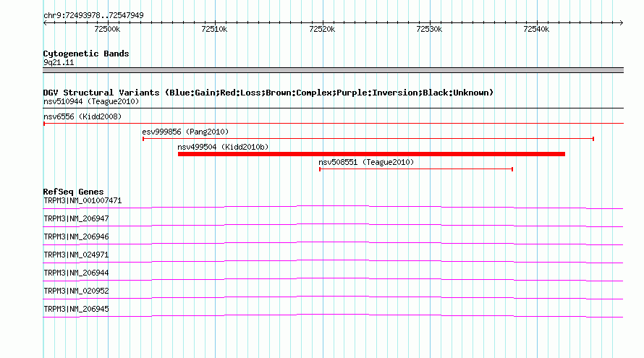This screenshot has height=358, width=644.
Task: Click the magenta gene line under NM_001007471
Action: pos(333,207)
